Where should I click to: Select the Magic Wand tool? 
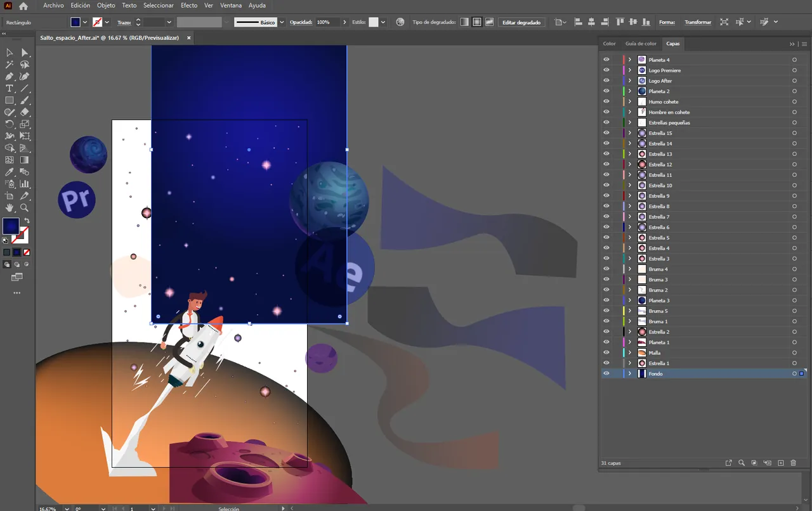[10, 65]
